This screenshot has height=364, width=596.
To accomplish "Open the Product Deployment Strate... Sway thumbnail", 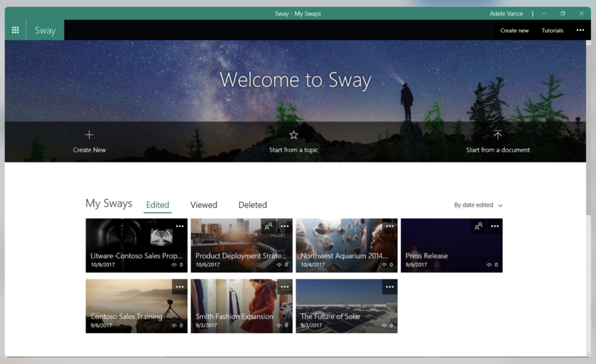I will tap(242, 245).
